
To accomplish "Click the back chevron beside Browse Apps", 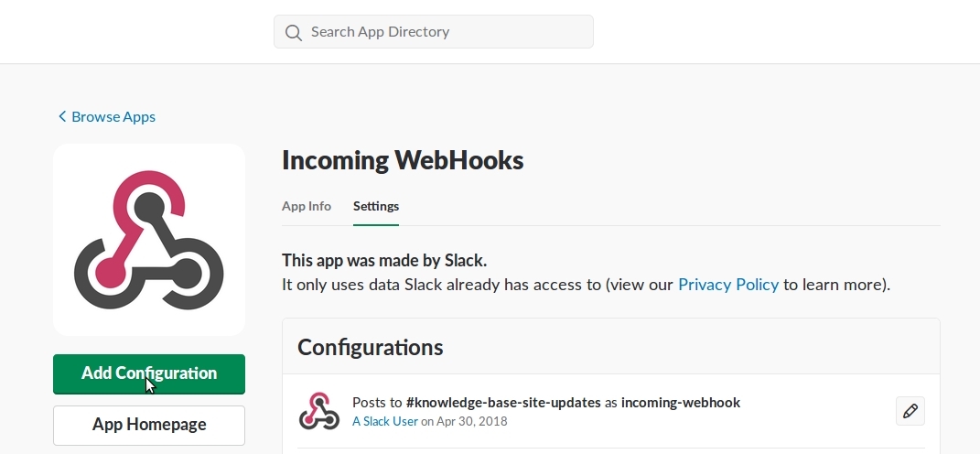I will [62, 116].
